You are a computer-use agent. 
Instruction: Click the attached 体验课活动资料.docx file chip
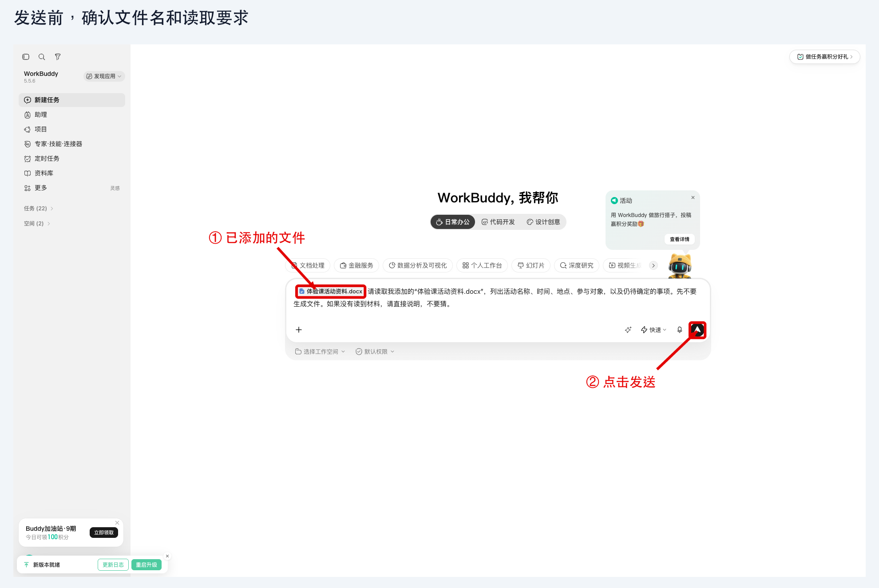point(331,292)
